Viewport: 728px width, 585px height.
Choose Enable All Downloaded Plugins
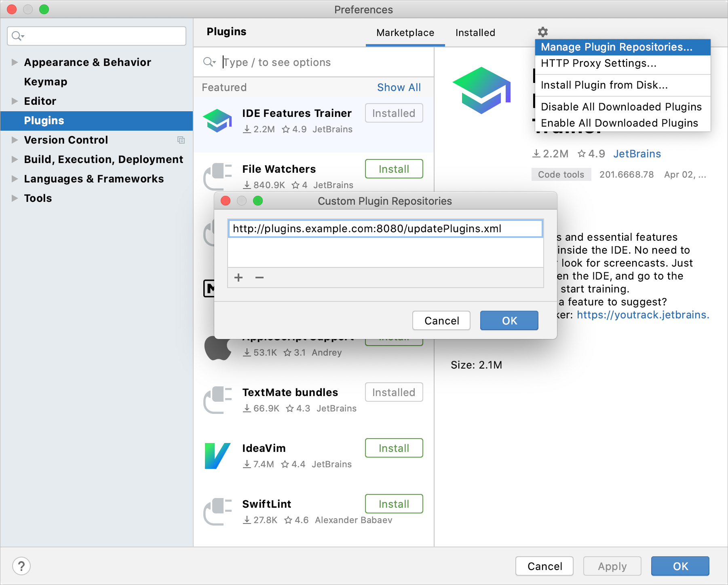622,123
